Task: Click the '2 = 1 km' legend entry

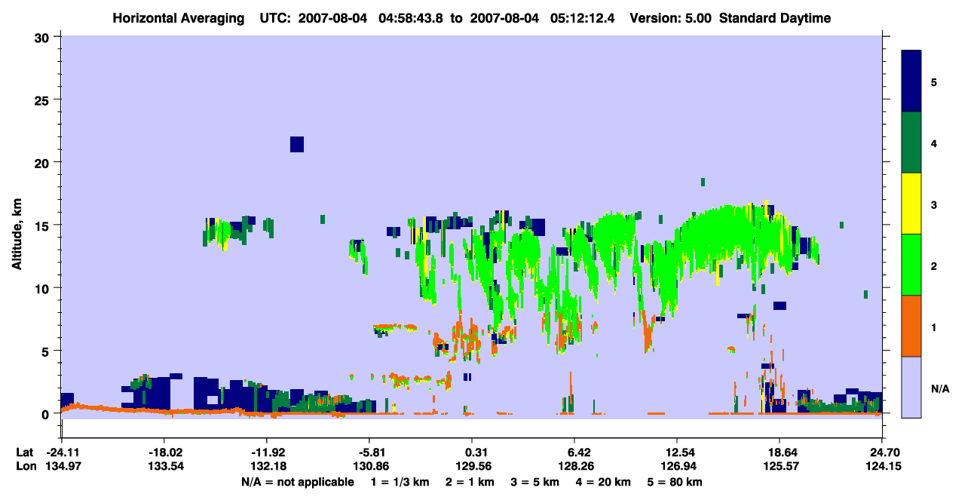Action: click(x=470, y=482)
